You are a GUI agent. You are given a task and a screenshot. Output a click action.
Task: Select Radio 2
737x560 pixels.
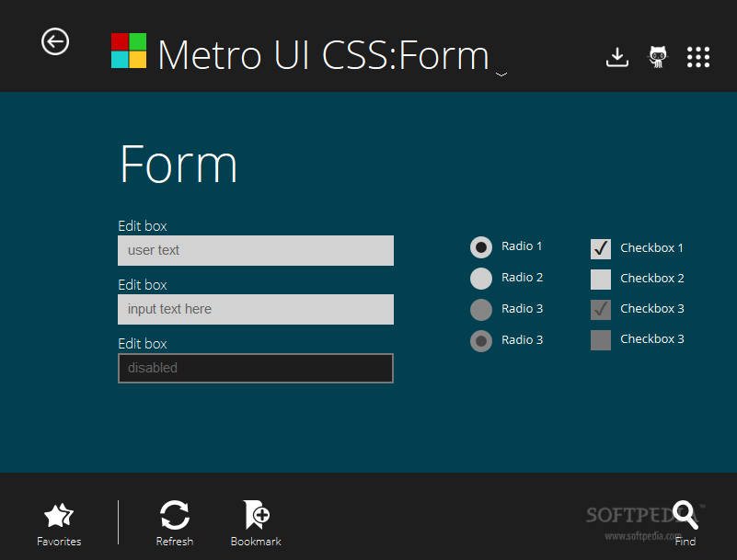pyautogui.click(x=481, y=278)
